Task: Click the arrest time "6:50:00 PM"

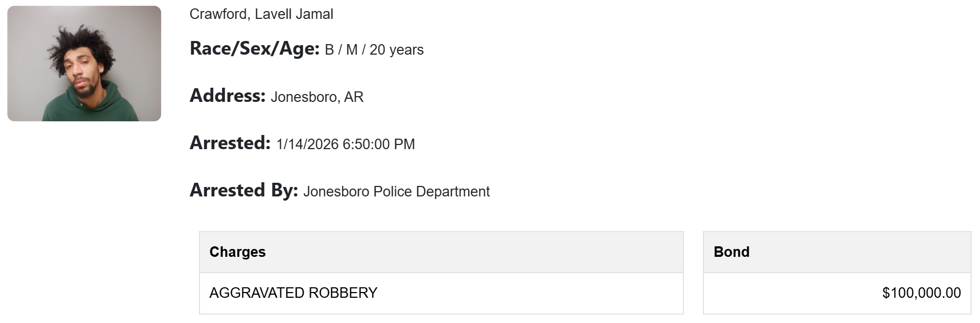Action: pyautogui.click(x=378, y=144)
